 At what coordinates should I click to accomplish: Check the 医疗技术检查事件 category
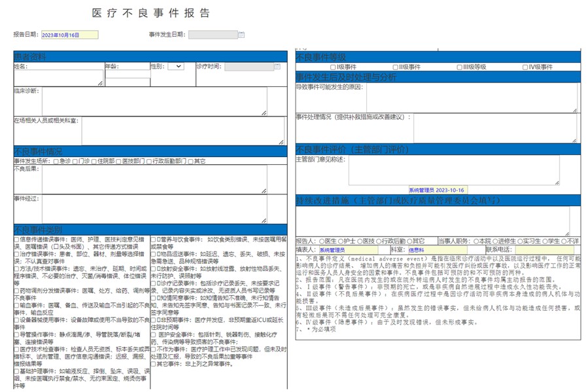(16, 349)
